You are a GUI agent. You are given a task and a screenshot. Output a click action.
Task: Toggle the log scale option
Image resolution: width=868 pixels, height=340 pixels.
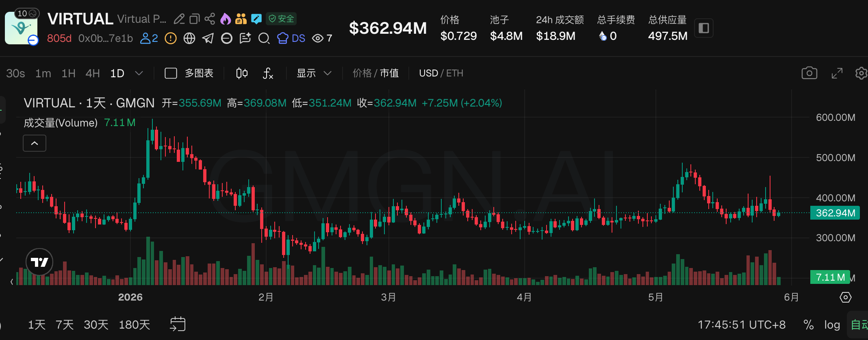(x=832, y=325)
